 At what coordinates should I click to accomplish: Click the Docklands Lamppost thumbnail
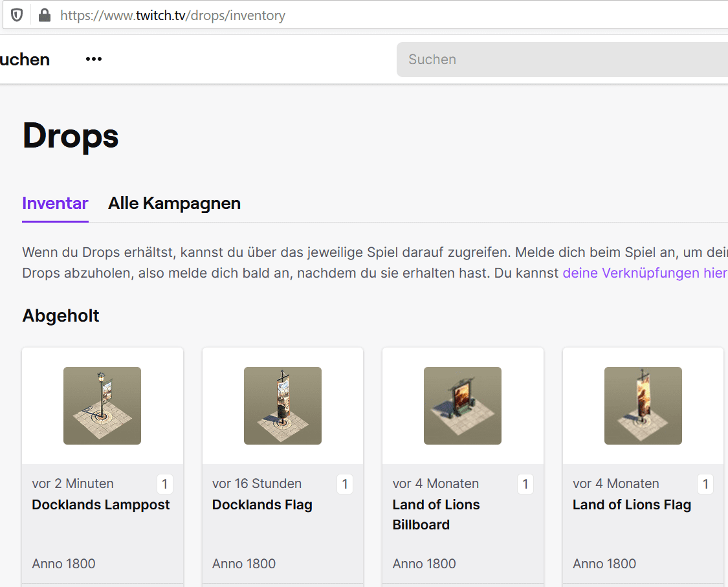click(102, 406)
